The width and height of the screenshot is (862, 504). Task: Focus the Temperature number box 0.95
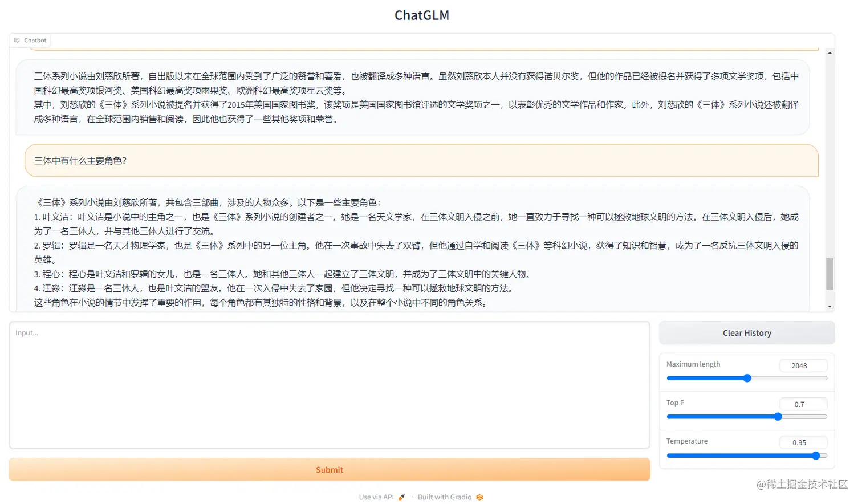[x=803, y=442]
